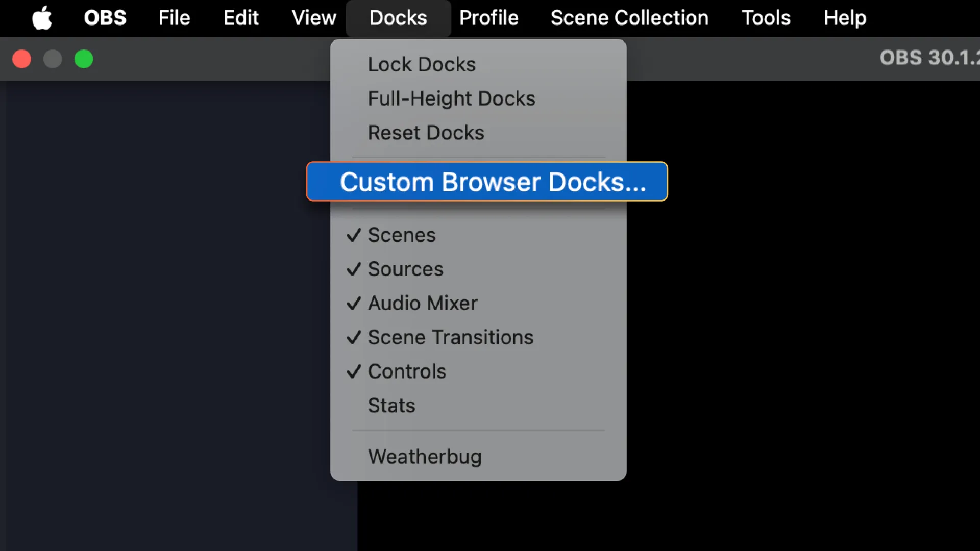
Task: Hide the Audio Mixer dock
Action: [478, 304]
